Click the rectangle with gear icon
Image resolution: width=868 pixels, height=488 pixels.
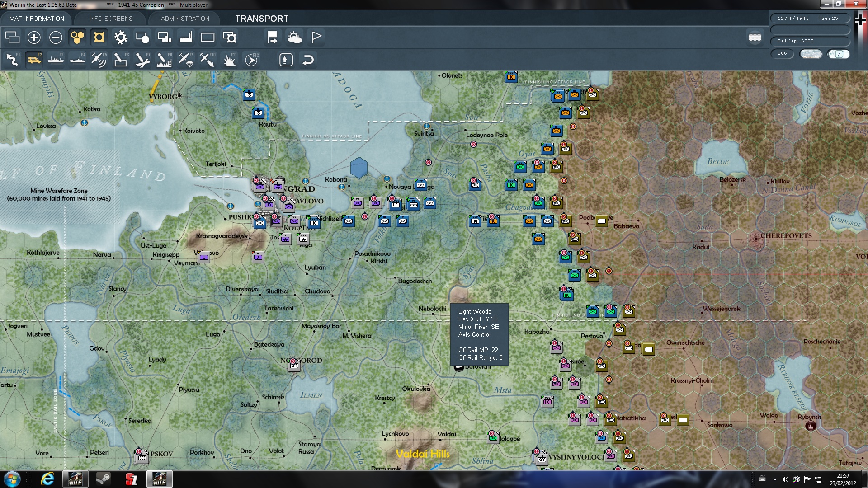tap(230, 38)
